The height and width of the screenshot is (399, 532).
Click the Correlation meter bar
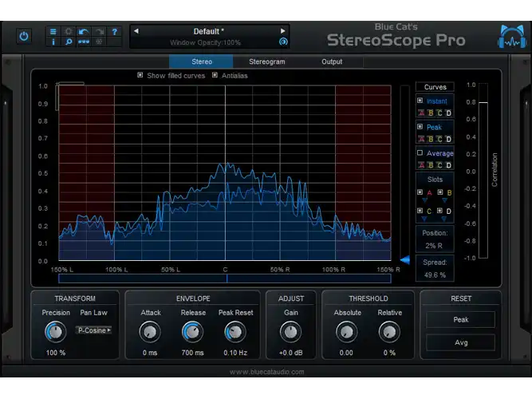point(483,171)
